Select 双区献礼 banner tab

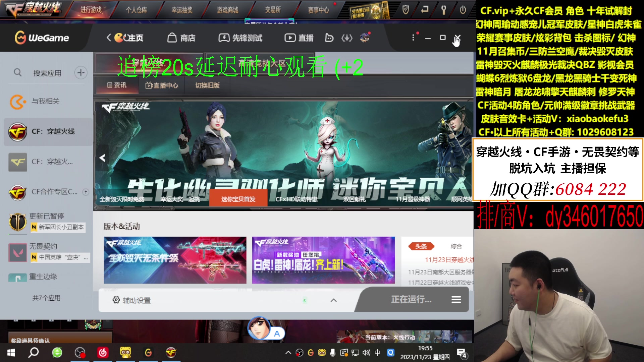354,199
